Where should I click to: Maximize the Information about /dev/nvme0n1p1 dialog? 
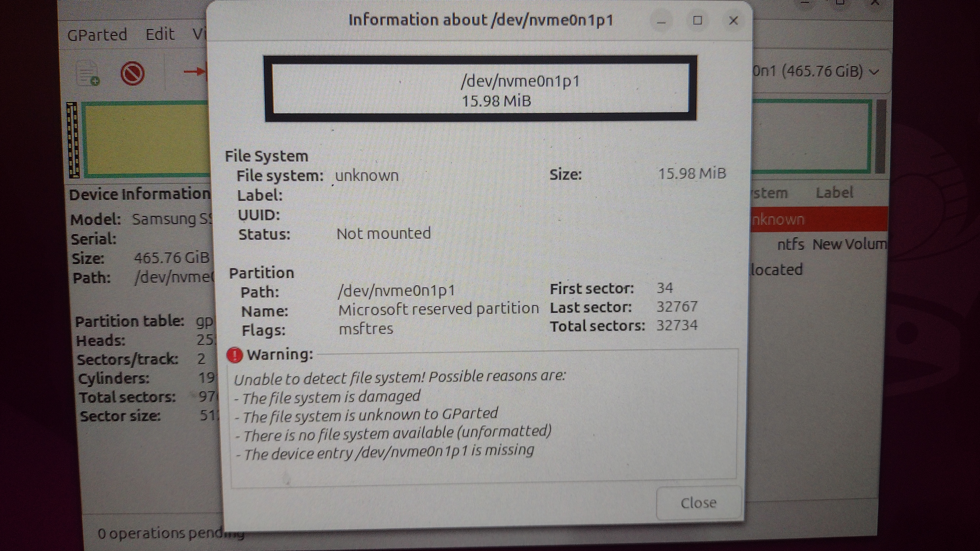tap(697, 21)
